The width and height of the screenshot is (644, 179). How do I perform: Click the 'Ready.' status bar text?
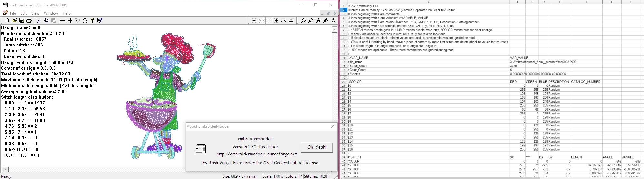tap(7, 176)
